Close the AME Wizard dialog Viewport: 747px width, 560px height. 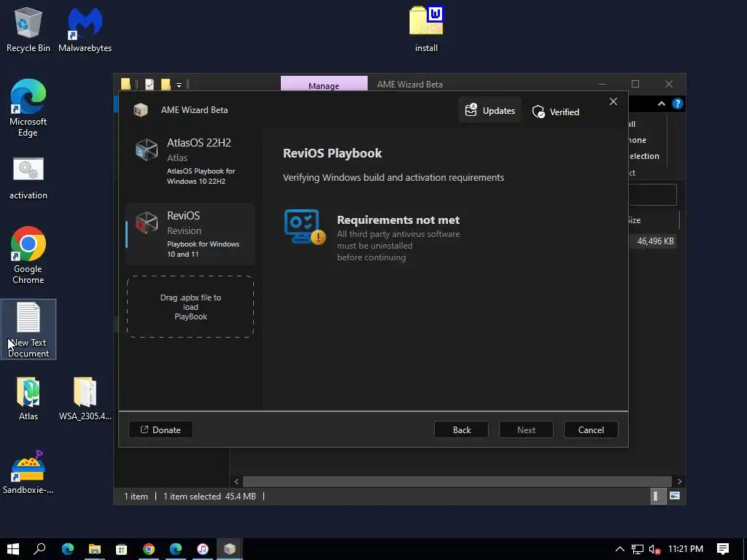coord(613,101)
